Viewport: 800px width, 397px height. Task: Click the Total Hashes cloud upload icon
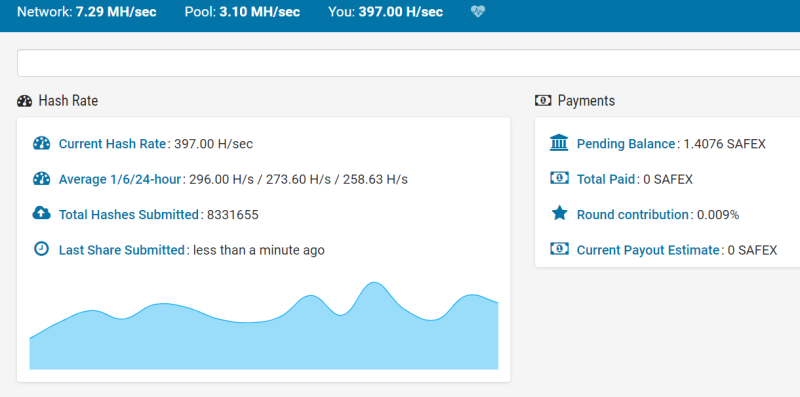41,213
